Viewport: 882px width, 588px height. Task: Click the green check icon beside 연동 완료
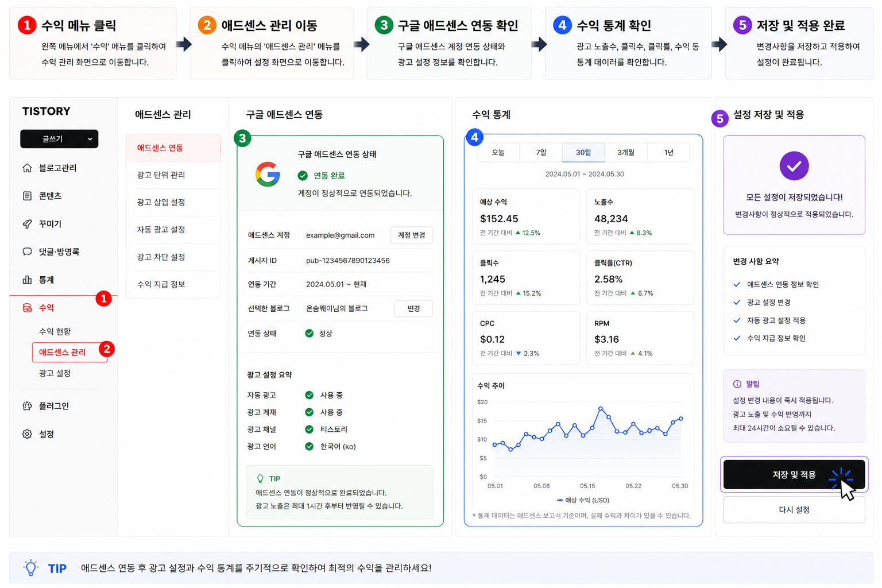303,176
